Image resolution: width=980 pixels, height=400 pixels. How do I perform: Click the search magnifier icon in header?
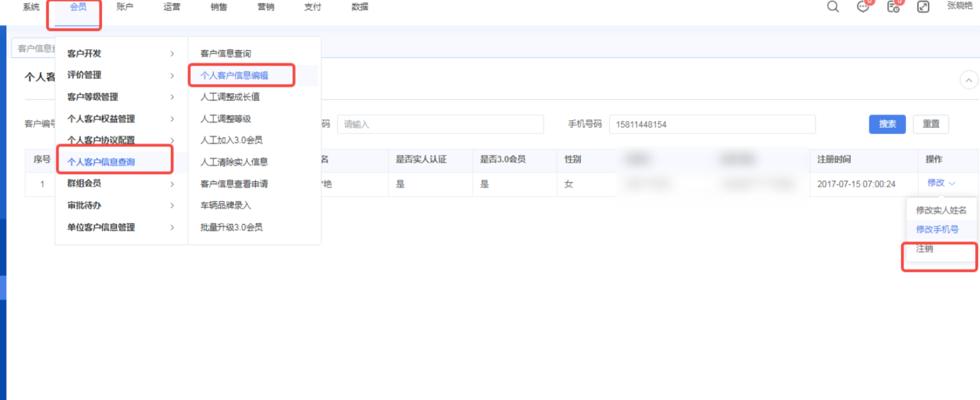tap(833, 7)
